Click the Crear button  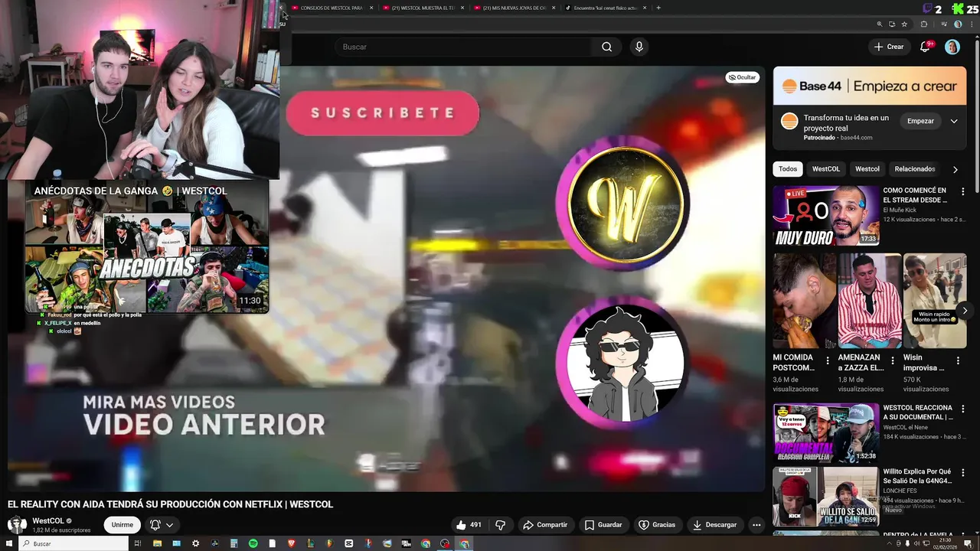point(888,47)
